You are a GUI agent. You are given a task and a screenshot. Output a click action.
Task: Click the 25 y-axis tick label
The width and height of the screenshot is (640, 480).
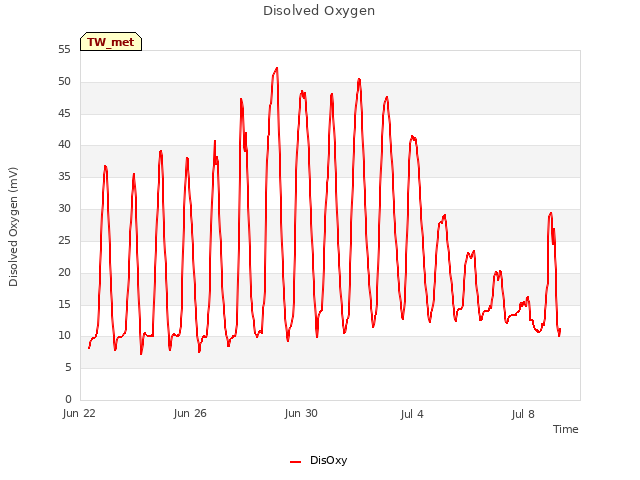pyautogui.click(x=64, y=240)
